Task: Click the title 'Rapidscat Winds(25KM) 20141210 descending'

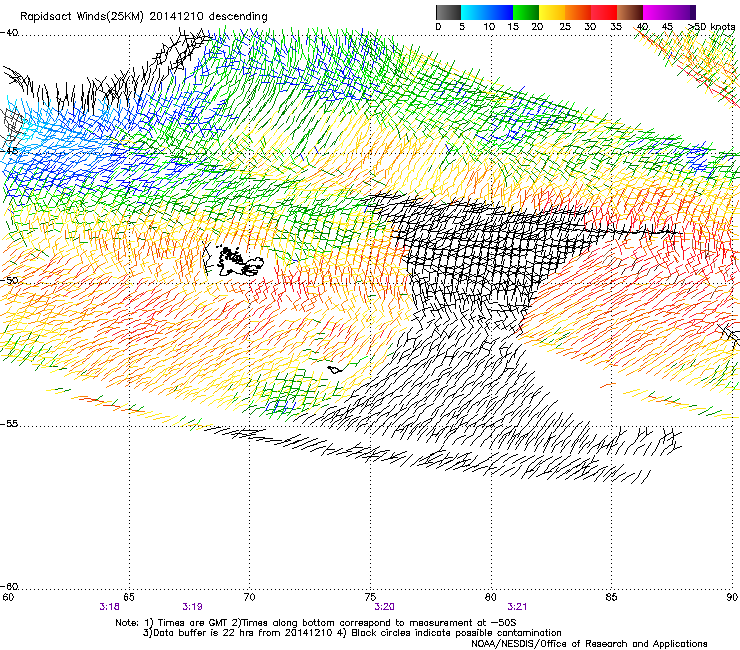Action: pyautogui.click(x=143, y=17)
